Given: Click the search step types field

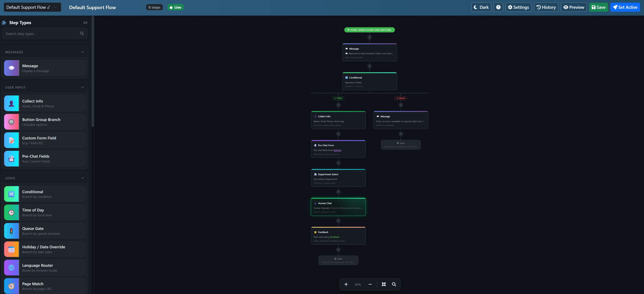Looking at the screenshot, I should tap(43, 33).
